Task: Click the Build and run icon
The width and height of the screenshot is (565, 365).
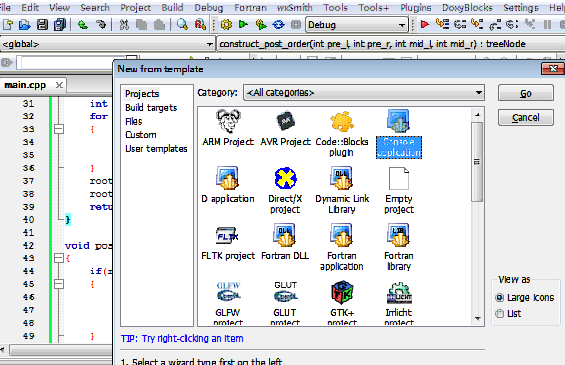Action: (x=261, y=25)
